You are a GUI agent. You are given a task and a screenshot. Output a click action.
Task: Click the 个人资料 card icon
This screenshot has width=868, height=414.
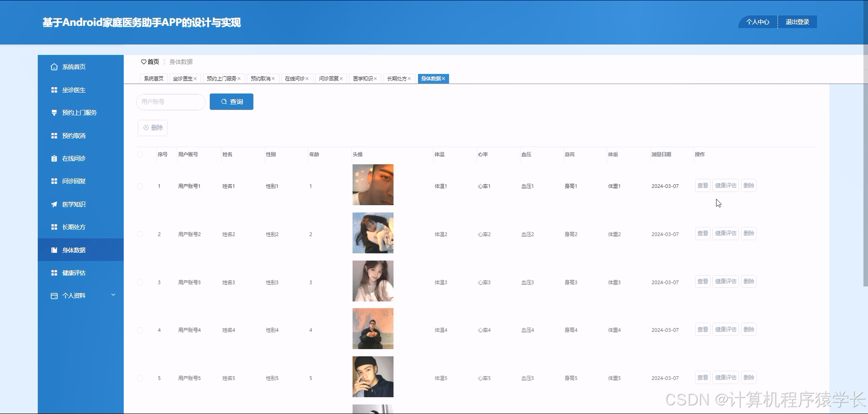click(54, 296)
